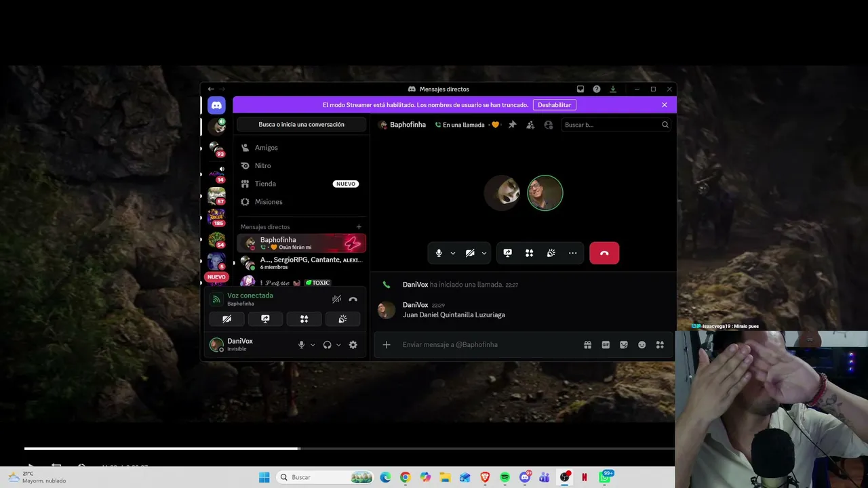Open soundboard from the voice panel
This screenshot has width=868, height=488.
coord(343,319)
